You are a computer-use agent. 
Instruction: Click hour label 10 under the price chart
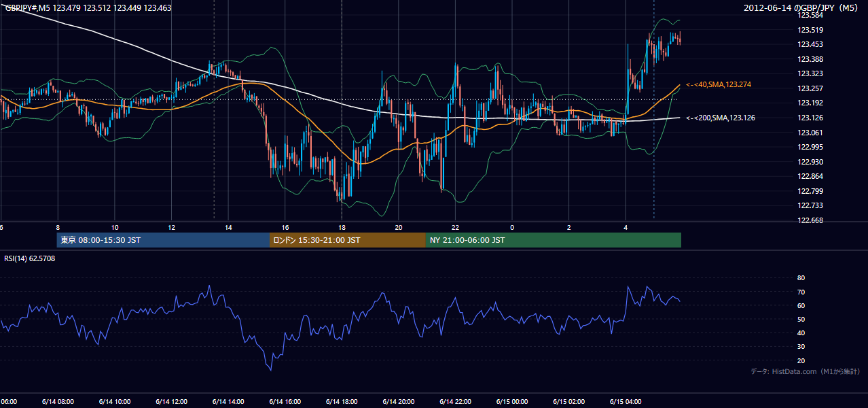115,228
